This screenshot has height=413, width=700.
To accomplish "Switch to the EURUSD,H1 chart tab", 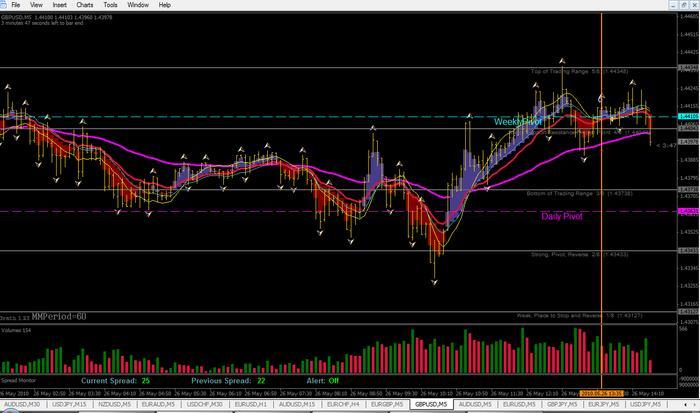I will click(250, 404).
